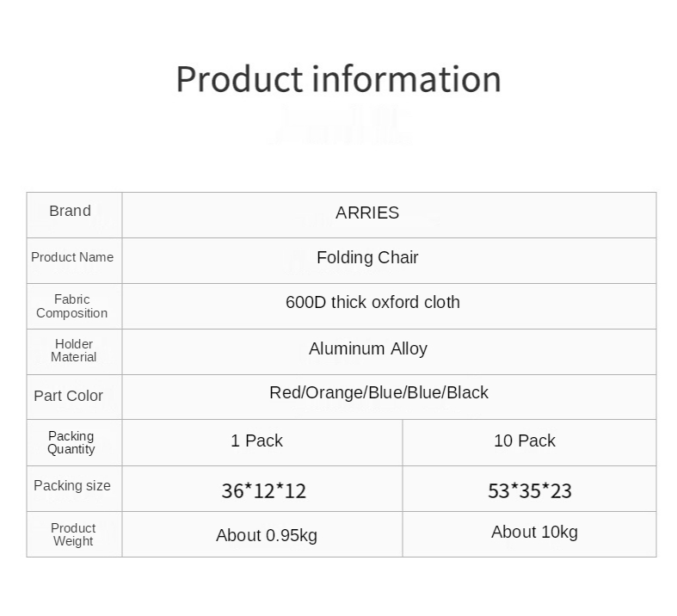This screenshot has width=677, height=616.
Task: Click the 53*35*23 packing size
Action: [530, 491]
